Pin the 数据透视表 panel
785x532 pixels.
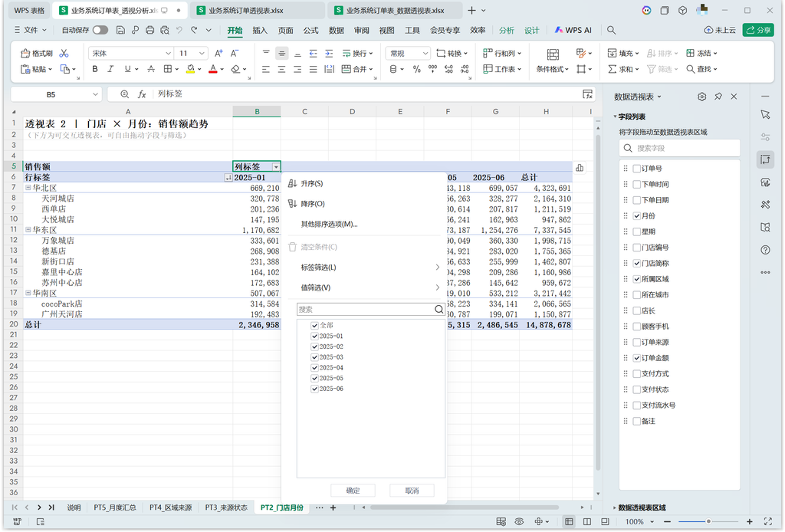718,97
